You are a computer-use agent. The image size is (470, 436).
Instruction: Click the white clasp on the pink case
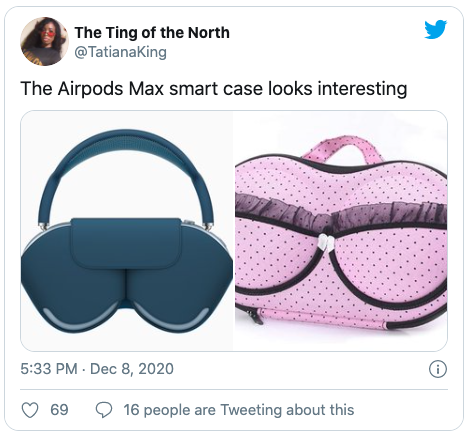coord(326,241)
